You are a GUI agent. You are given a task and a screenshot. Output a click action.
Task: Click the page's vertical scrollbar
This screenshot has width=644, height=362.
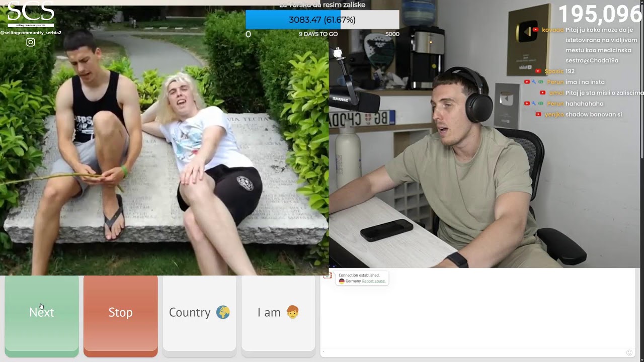642,80
